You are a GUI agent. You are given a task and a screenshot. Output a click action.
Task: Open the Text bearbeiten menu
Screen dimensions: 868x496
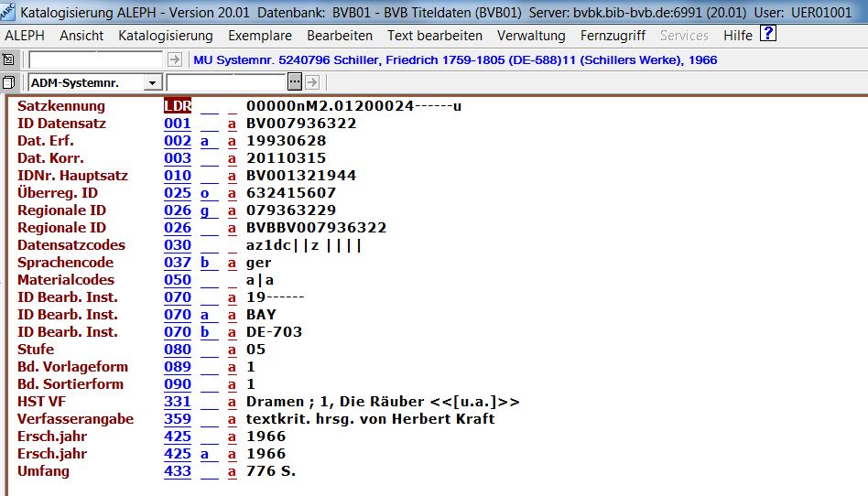coord(434,36)
